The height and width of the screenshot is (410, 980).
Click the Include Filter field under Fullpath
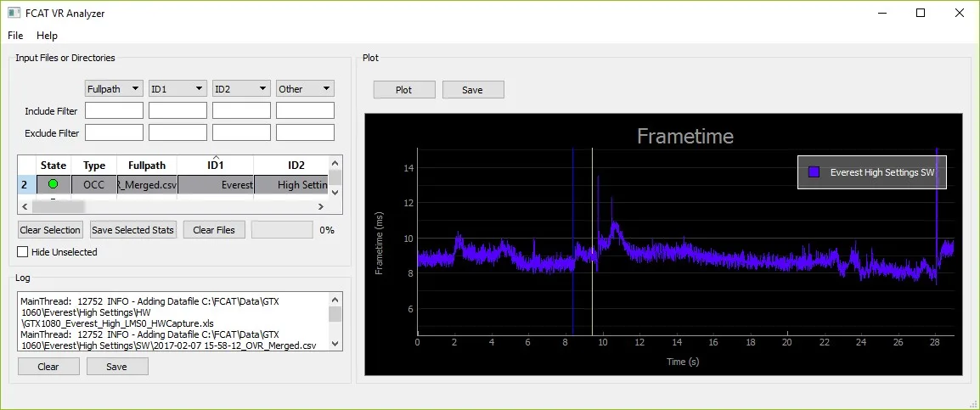pos(114,110)
